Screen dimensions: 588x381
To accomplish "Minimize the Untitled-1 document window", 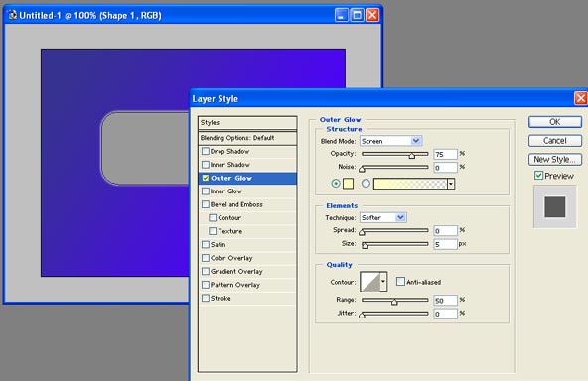I will pyautogui.click(x=342, y=15).
